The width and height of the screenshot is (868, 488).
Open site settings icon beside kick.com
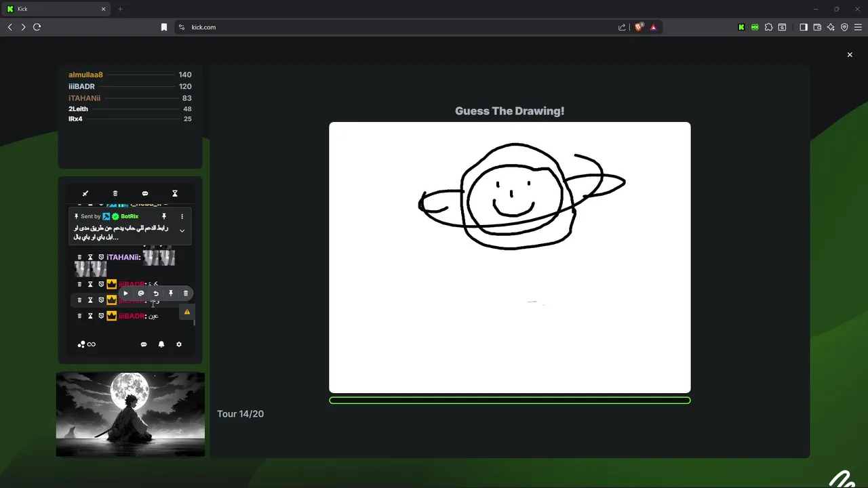(x=181, y=27)
